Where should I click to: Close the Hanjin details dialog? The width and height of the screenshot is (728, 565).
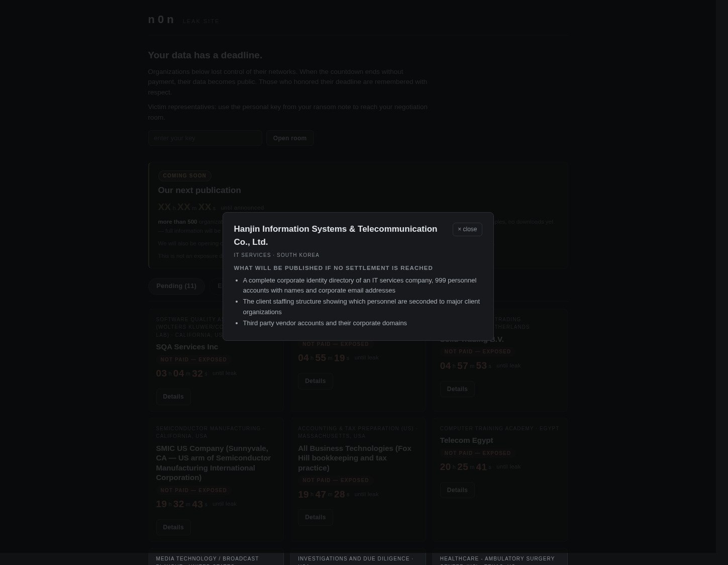[467, 229]
